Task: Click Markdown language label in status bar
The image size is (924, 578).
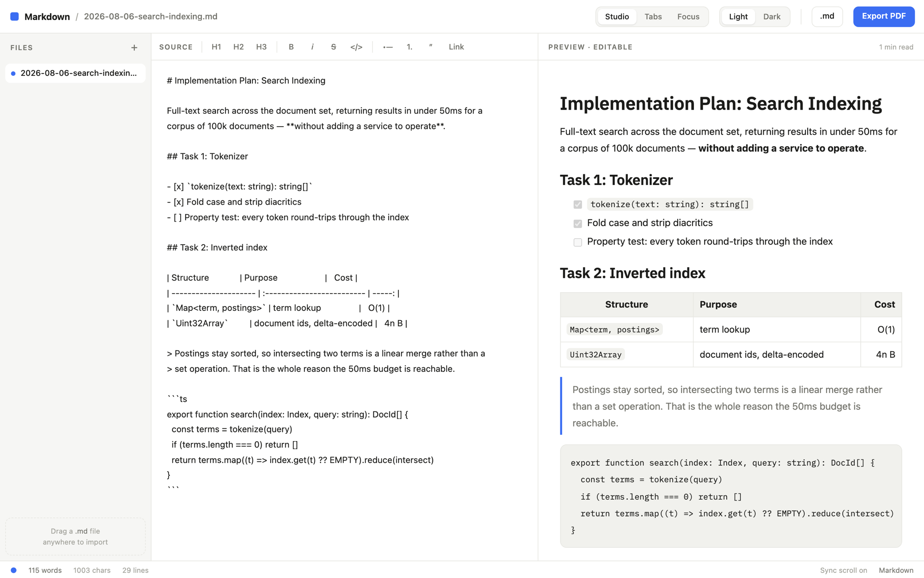Action: tap(896, 570)
